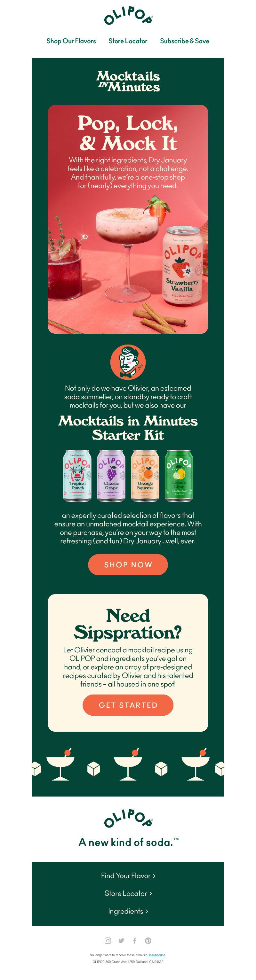Open Store Locator in top navigation
The width and height of the screenshot is (256, 980).
click(128, 41)
